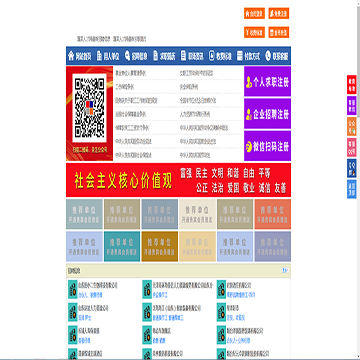Click the yellow person icon on 个人求职注册
Viewport: 360px width, 360px height.
(249, 82)
